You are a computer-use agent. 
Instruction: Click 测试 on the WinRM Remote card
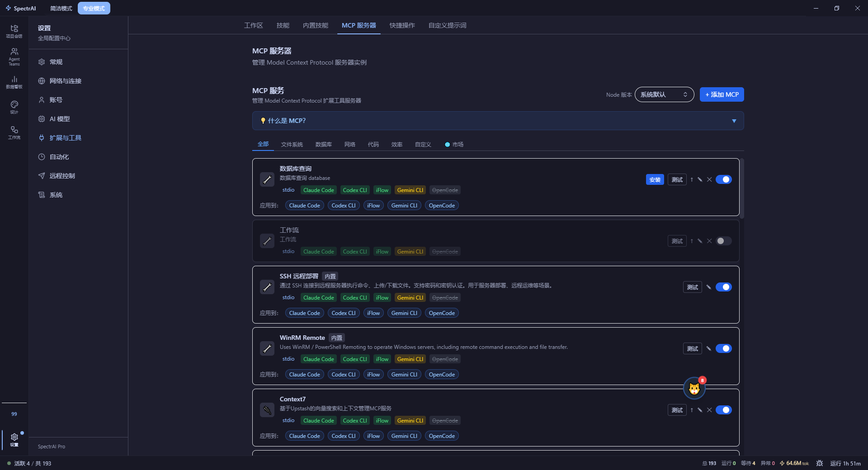tap(693, 349)
